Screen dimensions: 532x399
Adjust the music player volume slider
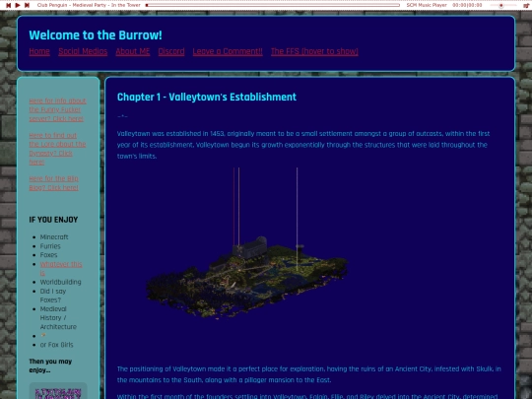click(x=503, y=6)
